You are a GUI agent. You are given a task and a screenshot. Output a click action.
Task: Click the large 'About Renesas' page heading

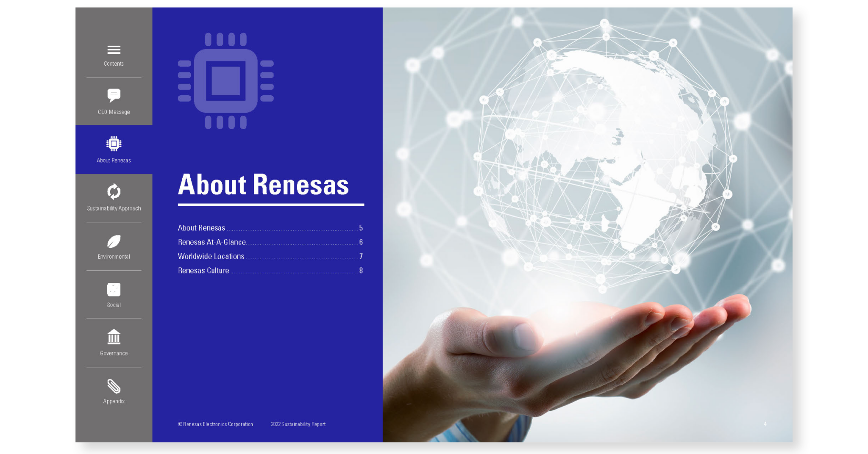click(263, 185)
